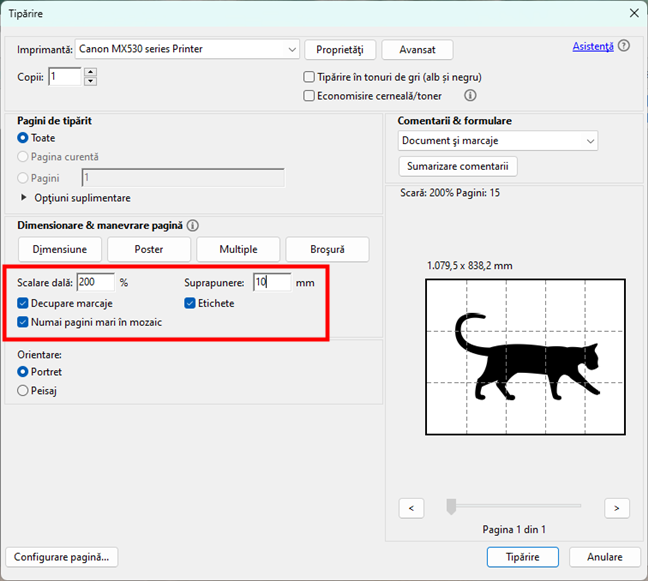Choose Peisaj orientation
Image resolution: width=648 pixels, height=581 pixels.
[23, 391]
